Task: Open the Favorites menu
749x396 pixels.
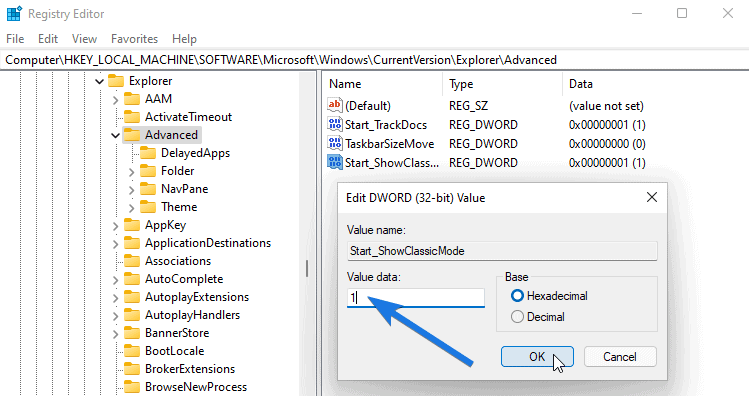Action: point(134,39)
